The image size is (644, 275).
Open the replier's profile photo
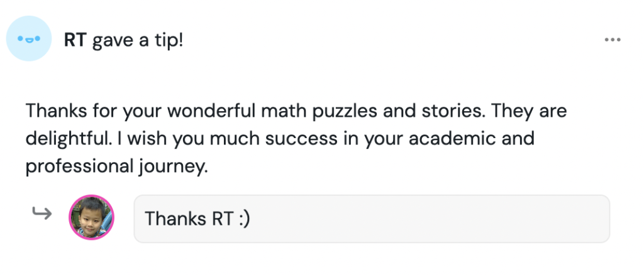tap(91, 217)
